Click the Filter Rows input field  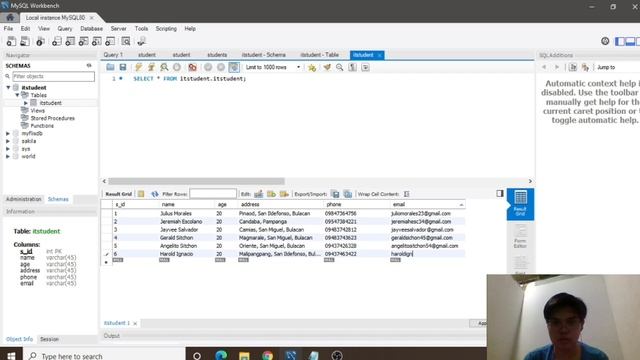(213, 193)
